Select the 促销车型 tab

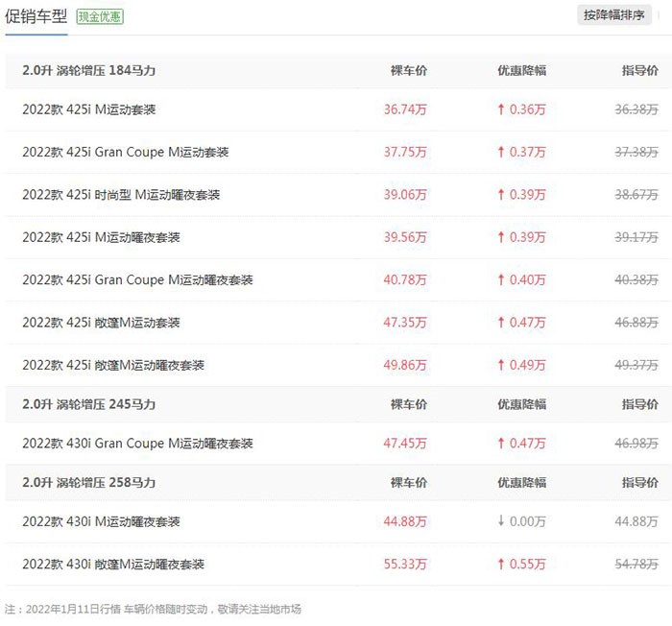pos(36,16)
